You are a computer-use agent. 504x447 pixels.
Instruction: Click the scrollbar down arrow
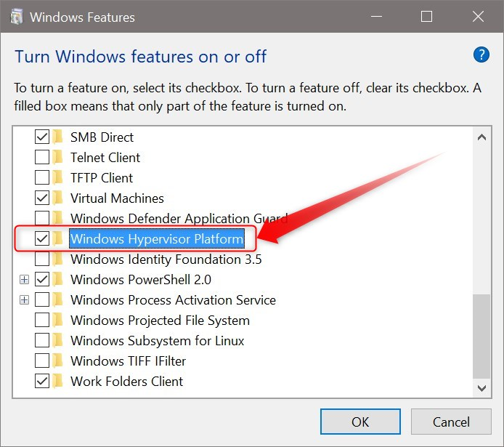point(481,388)
